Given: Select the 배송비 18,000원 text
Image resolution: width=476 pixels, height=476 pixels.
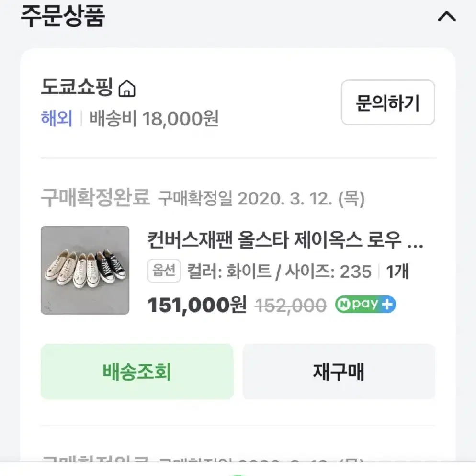Looking at the screenshot, I should click(154, 118).
